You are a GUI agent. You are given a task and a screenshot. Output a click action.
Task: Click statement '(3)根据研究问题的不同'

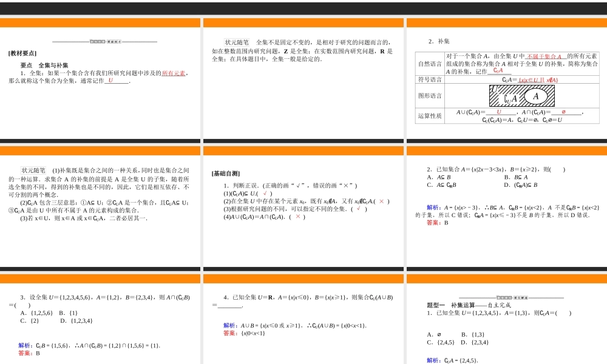pos(295,209)
